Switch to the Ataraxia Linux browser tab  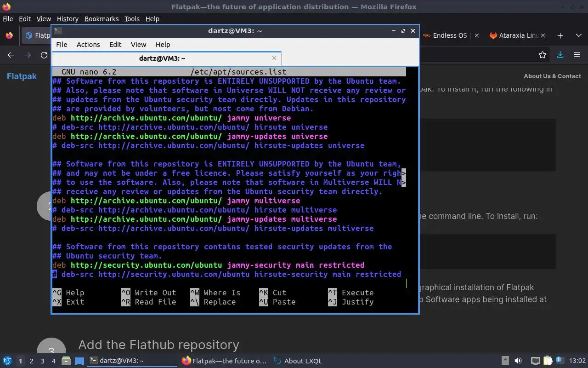517,35
